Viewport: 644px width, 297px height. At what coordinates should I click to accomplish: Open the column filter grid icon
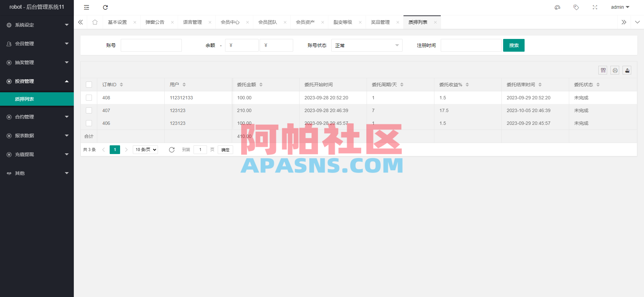click(603, 70)
